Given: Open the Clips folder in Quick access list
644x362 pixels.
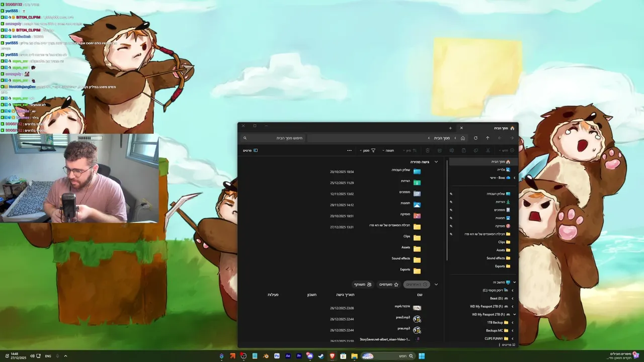Looking at the screenshot, I should (x=412, y=237).
